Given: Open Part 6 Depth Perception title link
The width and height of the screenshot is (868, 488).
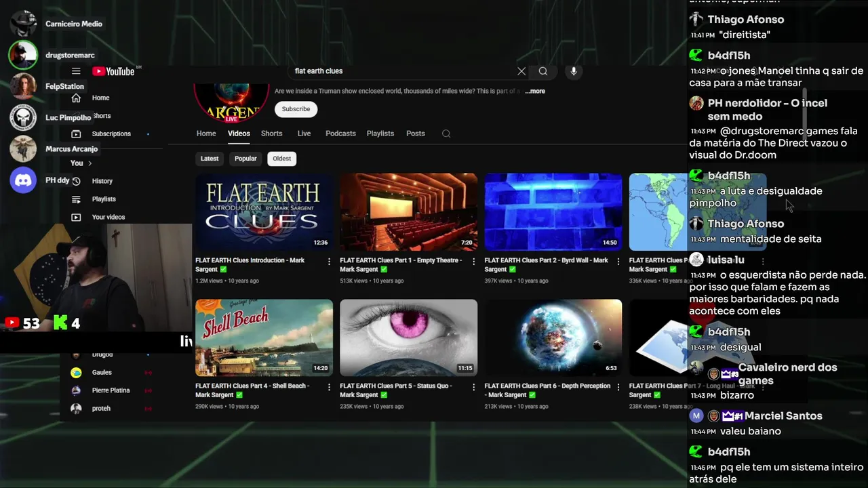Looking at the screenshot, I should click(x=547, y=390).
